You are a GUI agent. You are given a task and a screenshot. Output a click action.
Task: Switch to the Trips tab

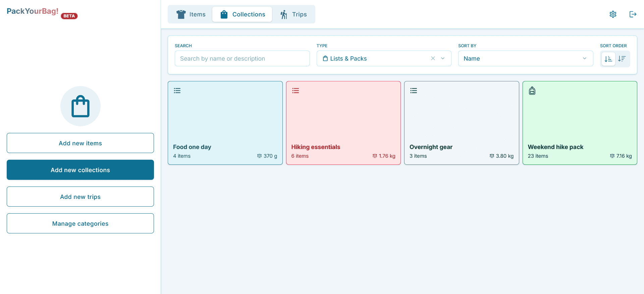(293, 14)
